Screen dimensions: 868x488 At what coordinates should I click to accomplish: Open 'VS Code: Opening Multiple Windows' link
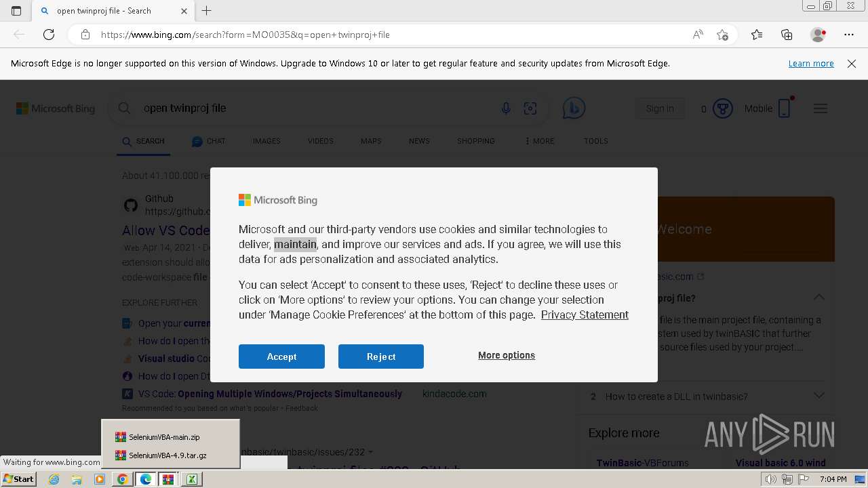270,394
